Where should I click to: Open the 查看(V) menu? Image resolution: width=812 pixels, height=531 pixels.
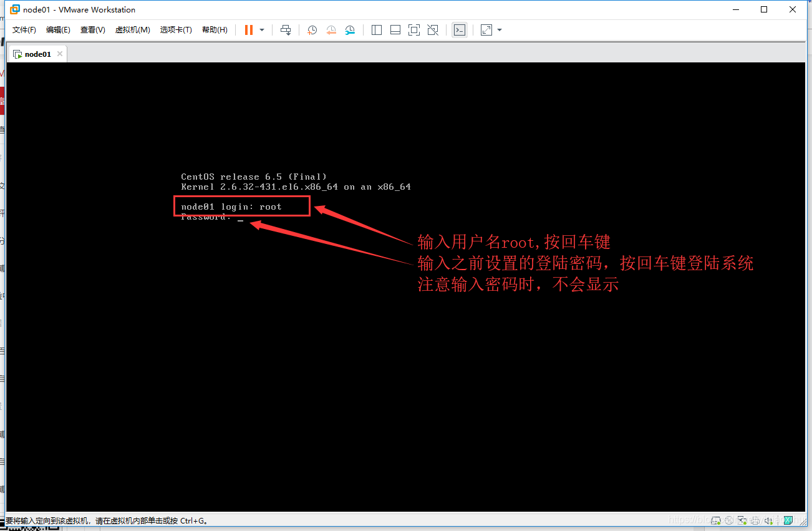point(92,30)
